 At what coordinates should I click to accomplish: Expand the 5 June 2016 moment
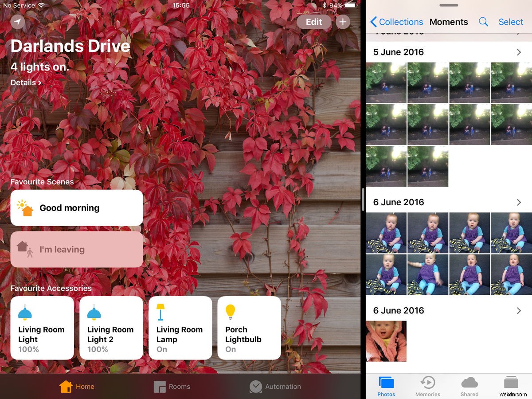pyautogui.click(x=518, y=52)
